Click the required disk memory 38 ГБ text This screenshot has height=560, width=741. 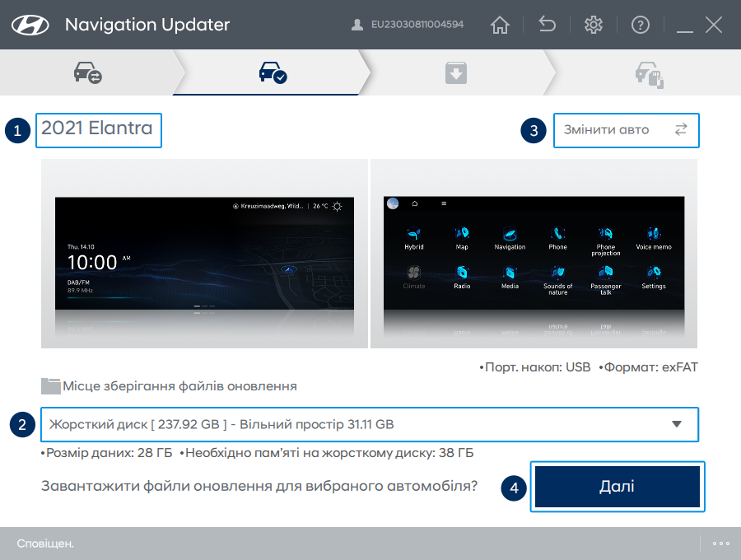(327, 453)
